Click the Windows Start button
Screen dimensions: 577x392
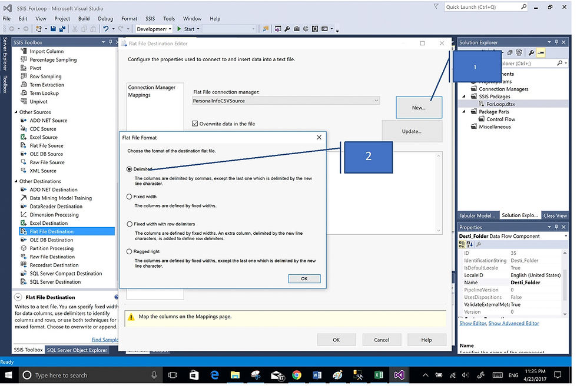pyautogui.click(x=8, y=375)
